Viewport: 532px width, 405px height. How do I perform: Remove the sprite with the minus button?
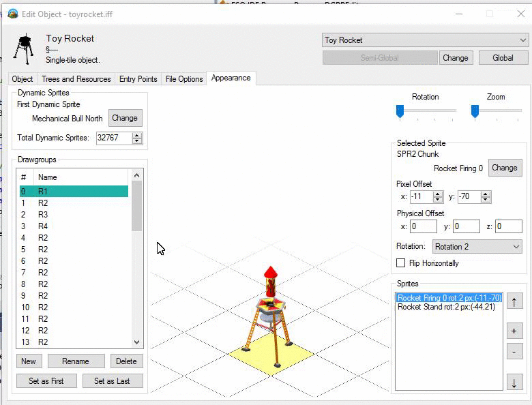[514, 352]
